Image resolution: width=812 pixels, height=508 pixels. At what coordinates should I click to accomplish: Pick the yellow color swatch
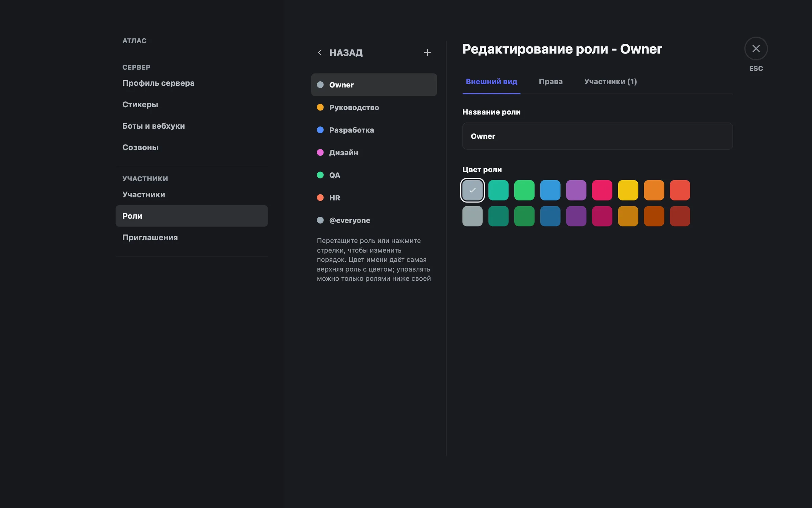coord(628,190)
